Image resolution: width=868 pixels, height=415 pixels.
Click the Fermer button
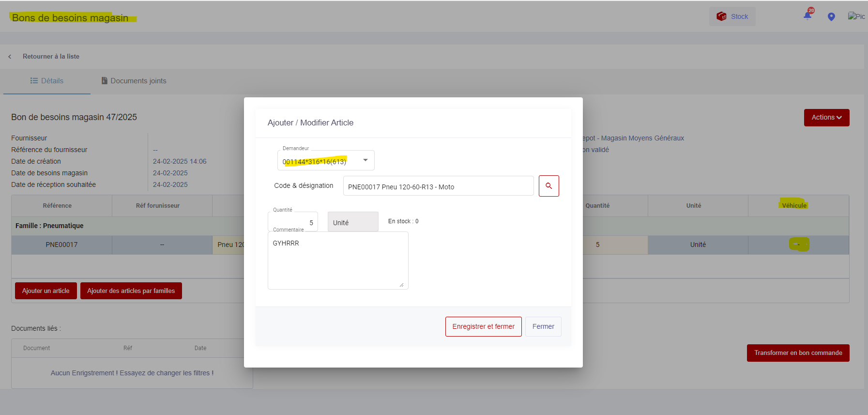tap(543, 326)
